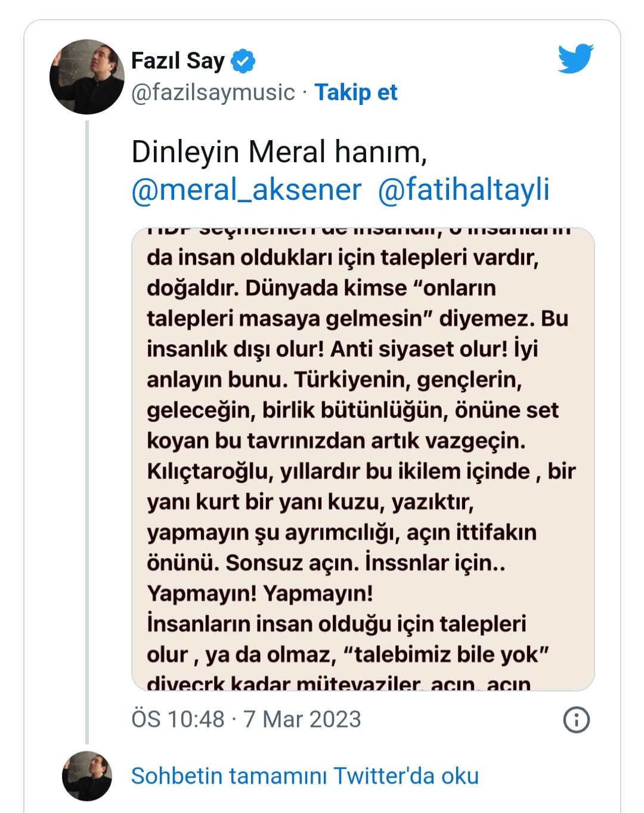Click the "Yapmayın! Yapmayın!" line in the image
Screen dimensions: 644x813
[260, 593]
